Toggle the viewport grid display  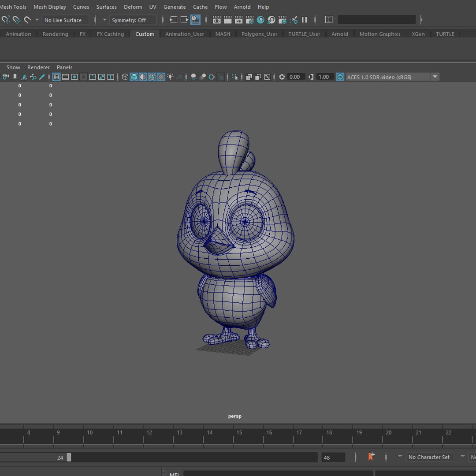(x=56, y=77)
